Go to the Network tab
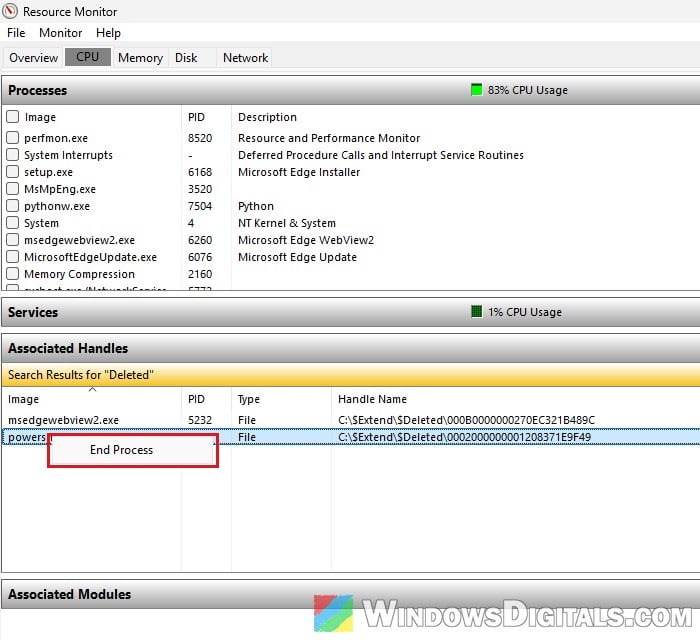This screenshot has width=700, height=640. coord(246,58)
